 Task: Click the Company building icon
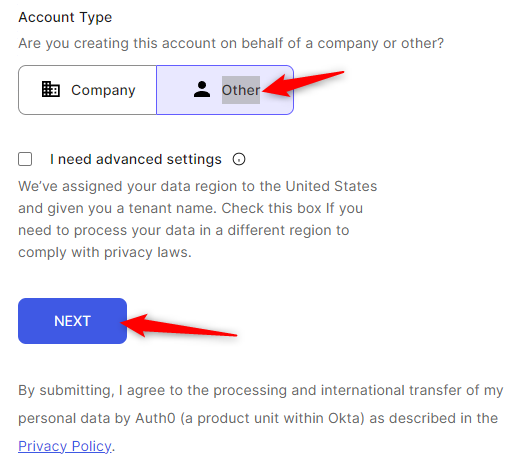coord(50,89)
